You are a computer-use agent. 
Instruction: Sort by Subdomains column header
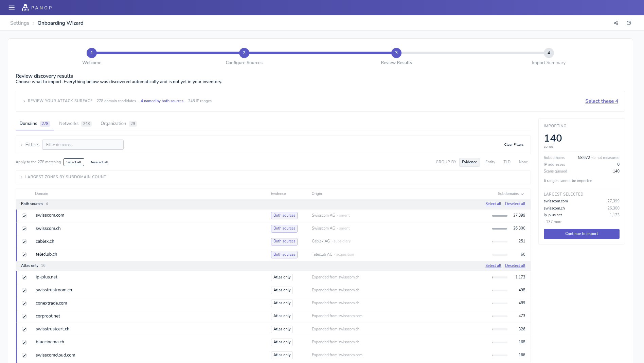(511, 194)
